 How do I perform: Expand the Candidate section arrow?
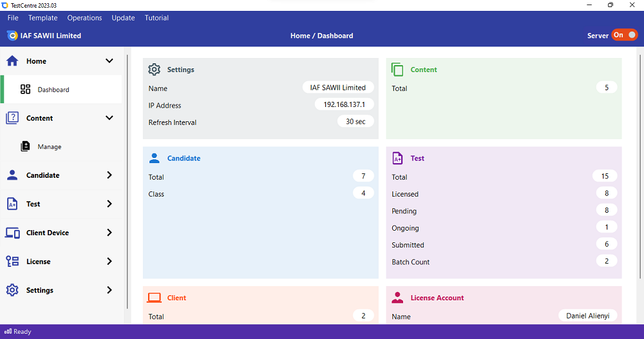109,175
